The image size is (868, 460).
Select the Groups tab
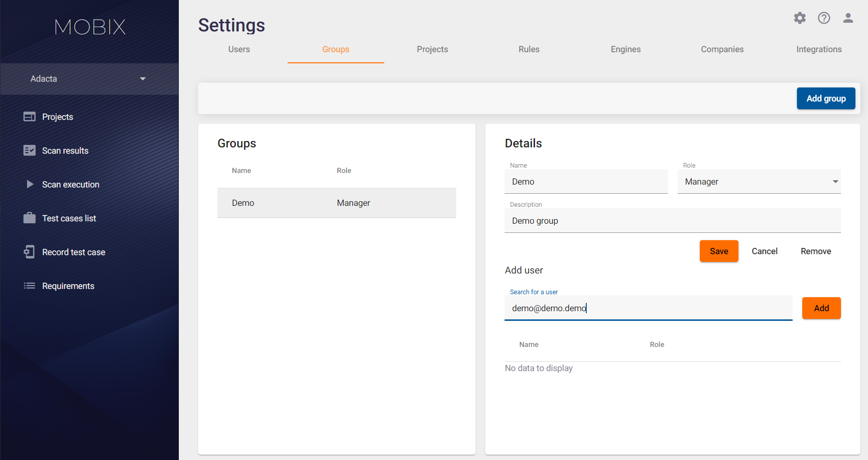coord(336,49)
